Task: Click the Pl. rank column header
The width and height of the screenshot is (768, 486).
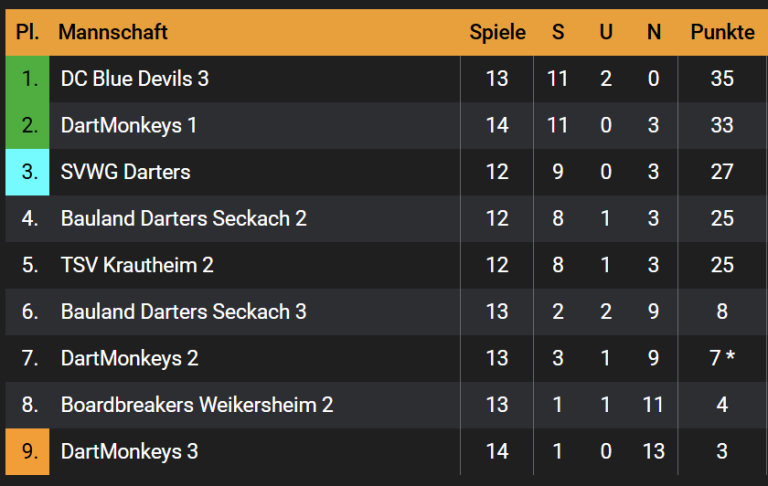Action: pos(28,32)
